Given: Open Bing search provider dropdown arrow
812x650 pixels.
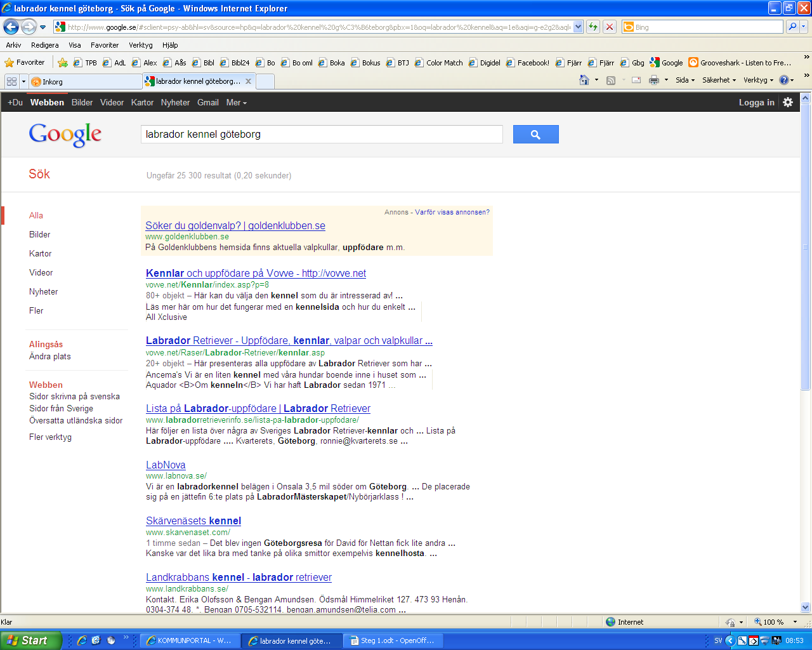Looking at the screenshot, I should click(x=804, y=27).
